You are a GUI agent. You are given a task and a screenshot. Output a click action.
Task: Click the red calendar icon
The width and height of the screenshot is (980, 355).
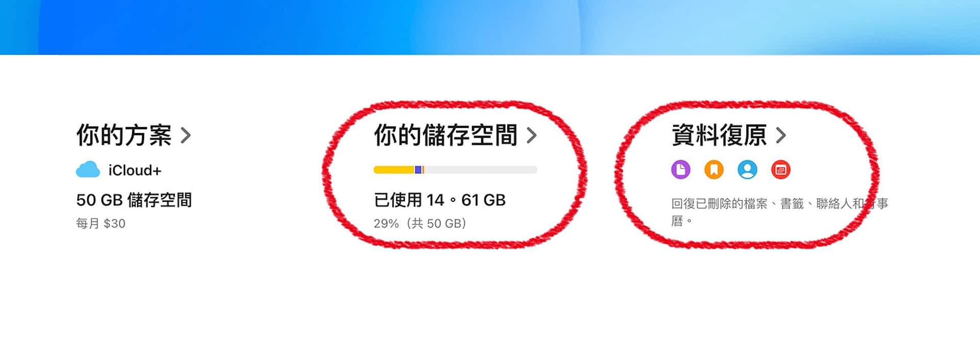pyautogui.click(x=780, y=169)
